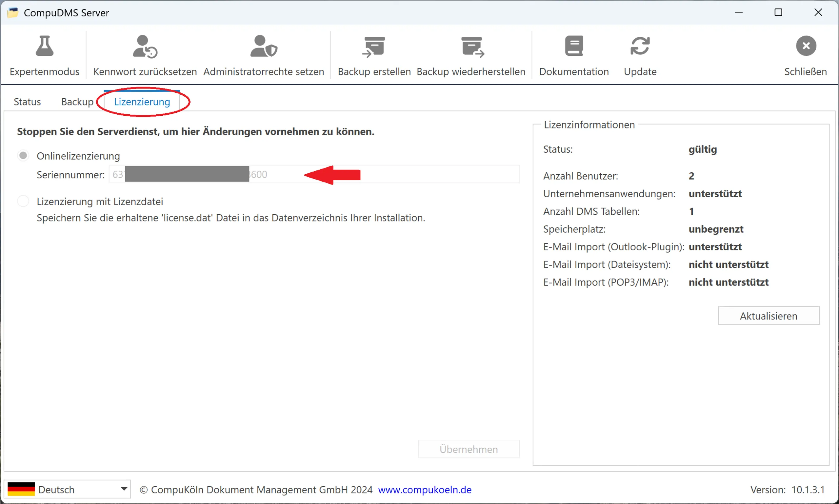Click Administratorrechte setzen shield user icon
This screenshot has width=839, height=504.
pos(264,46)
